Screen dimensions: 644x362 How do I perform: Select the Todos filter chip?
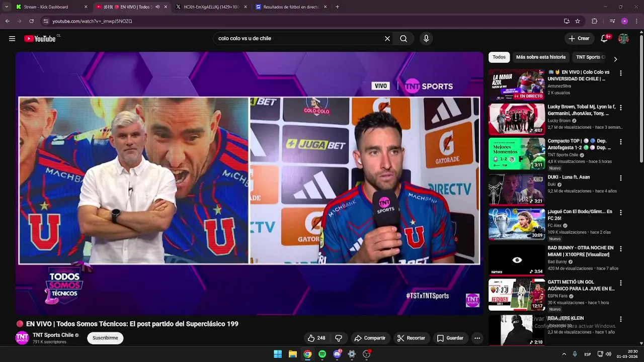coord(499,57)
